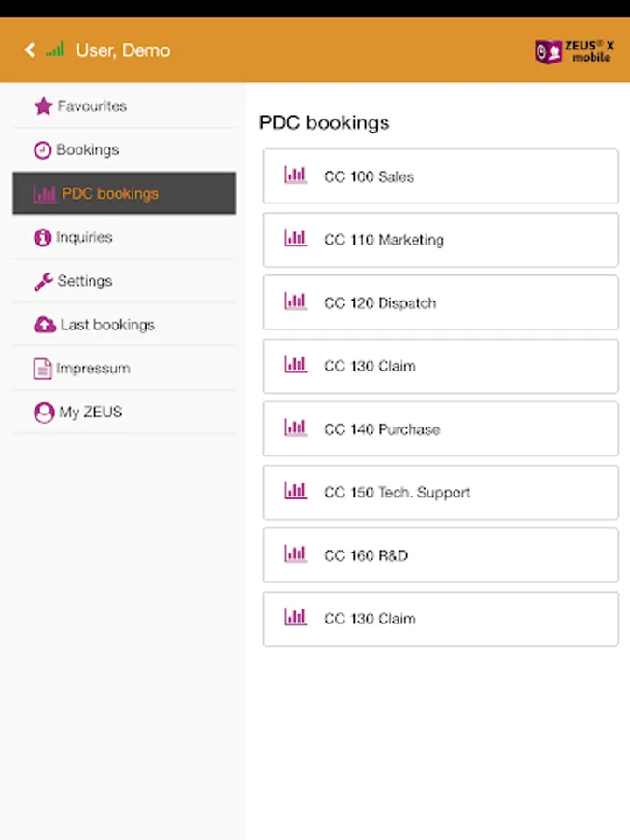Viewport: 630px width, 840px height.
Task: Select CC 110 Marketing booking
Action: pos(441,240)
